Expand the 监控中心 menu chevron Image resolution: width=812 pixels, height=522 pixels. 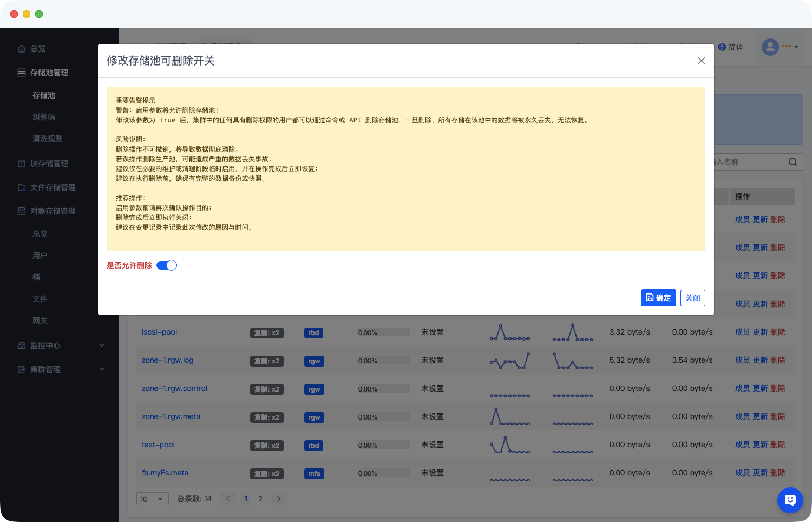pos(102,345)
